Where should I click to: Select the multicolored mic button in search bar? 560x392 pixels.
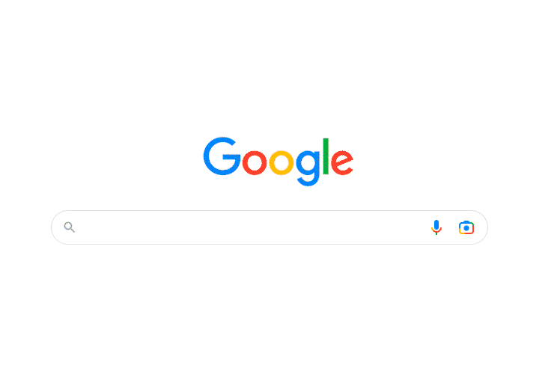point(436,227)
